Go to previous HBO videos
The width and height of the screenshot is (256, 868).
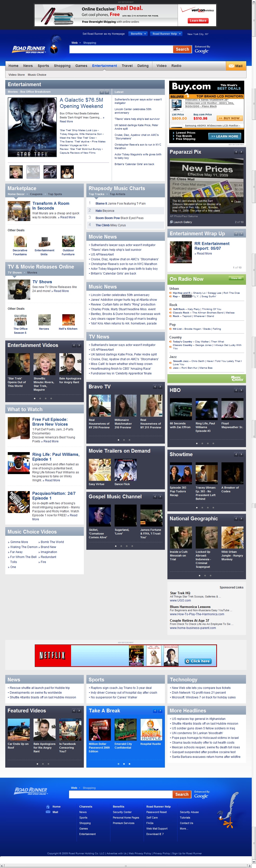tap(236, 390)
